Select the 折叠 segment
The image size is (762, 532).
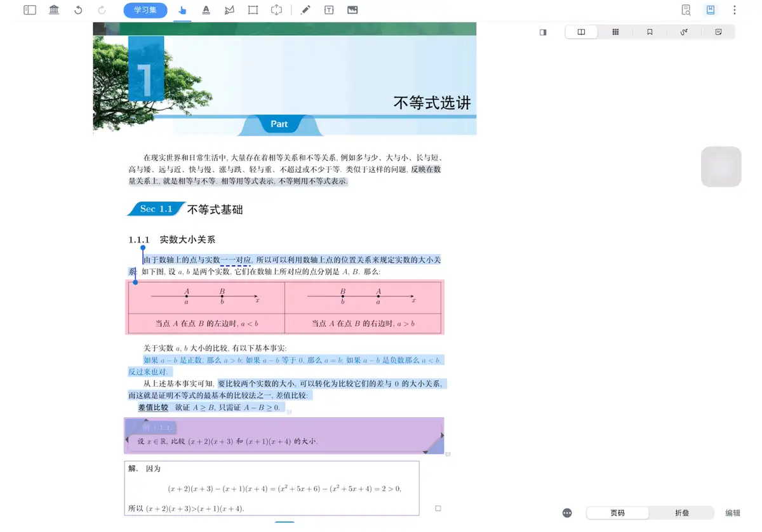pyautogui.click(x=682, y=513)
